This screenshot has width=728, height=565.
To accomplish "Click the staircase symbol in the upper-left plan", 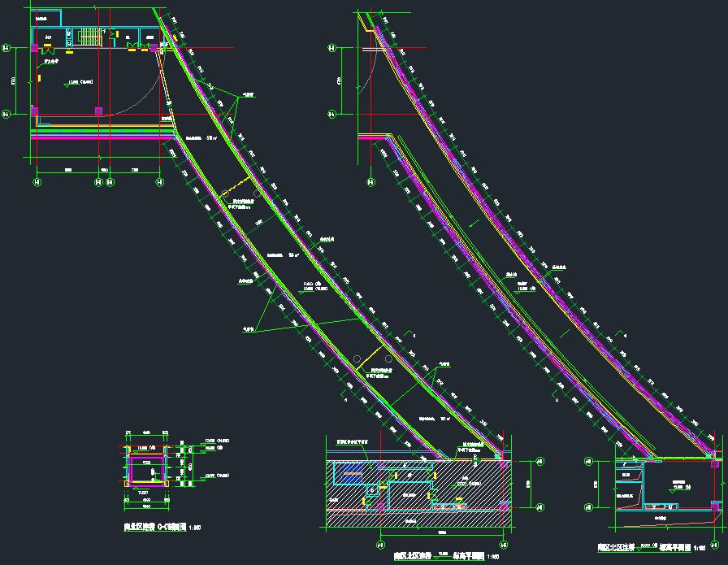I will click(89, 37).
